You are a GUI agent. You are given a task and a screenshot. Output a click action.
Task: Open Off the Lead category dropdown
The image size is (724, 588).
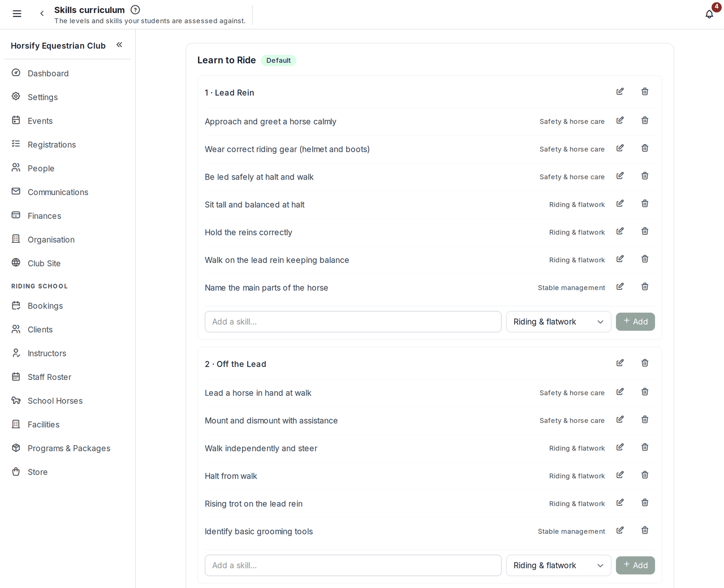coord(558,565)
